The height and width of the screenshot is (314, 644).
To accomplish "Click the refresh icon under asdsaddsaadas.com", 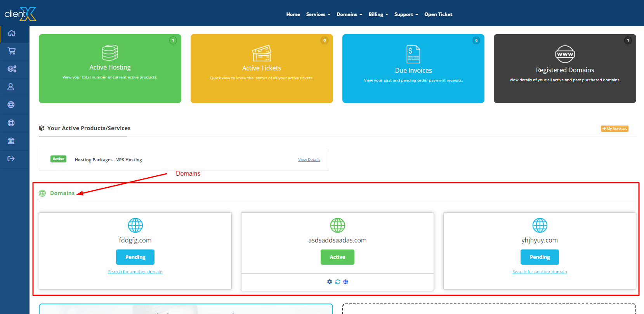I will pos(338,282).
